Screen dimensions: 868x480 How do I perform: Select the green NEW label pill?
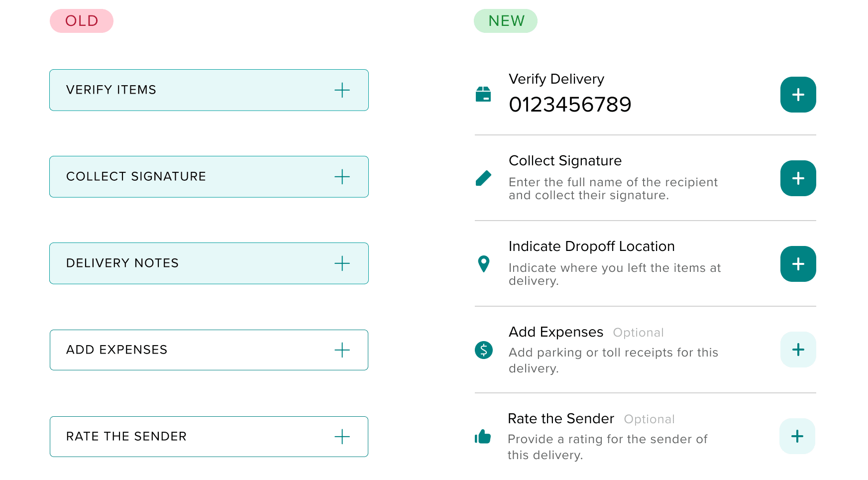[506, 21]
